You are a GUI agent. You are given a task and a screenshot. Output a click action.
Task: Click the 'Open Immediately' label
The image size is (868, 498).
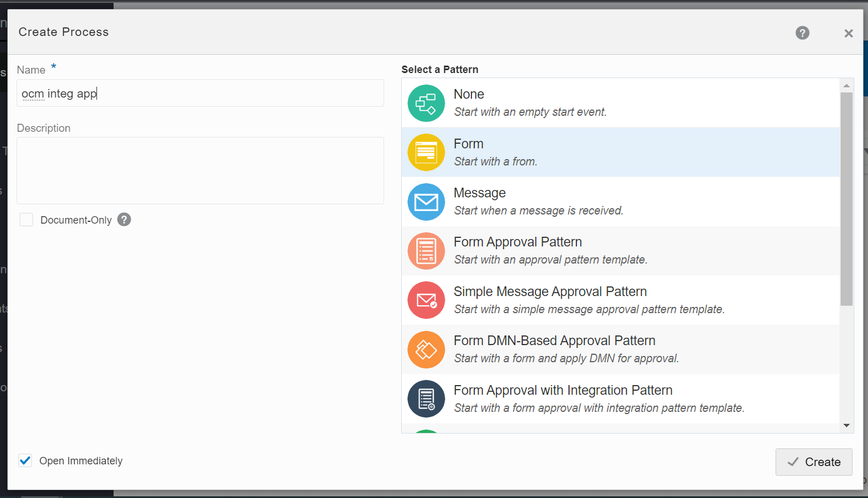[x=80, y=461]
